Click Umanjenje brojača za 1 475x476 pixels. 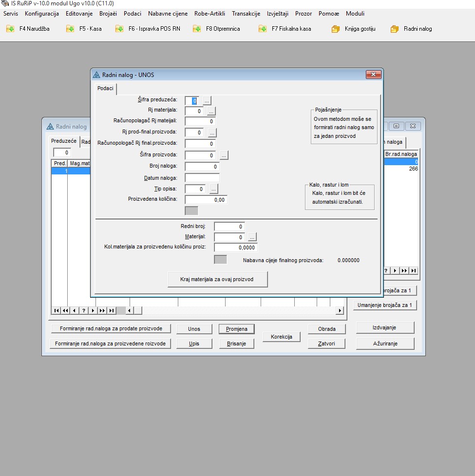point(385,305)
